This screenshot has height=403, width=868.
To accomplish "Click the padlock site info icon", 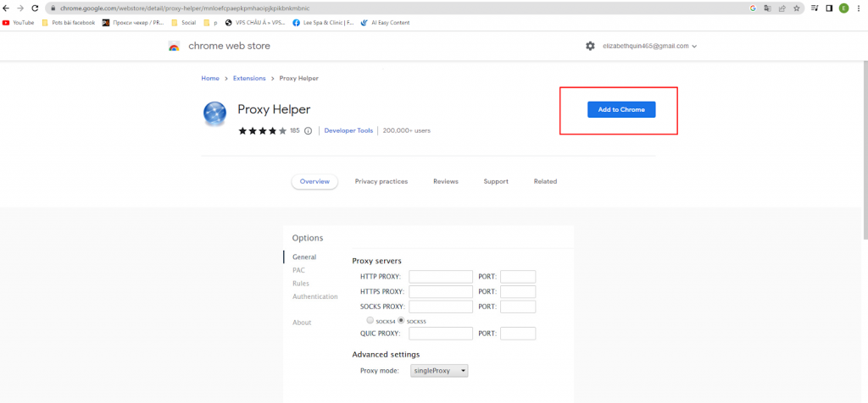I will 53,8.
